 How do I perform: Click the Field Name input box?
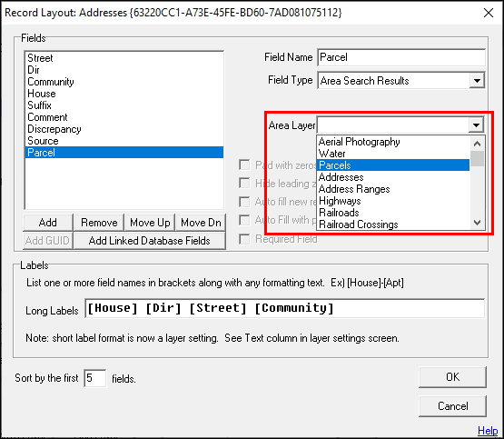(401, 57)
